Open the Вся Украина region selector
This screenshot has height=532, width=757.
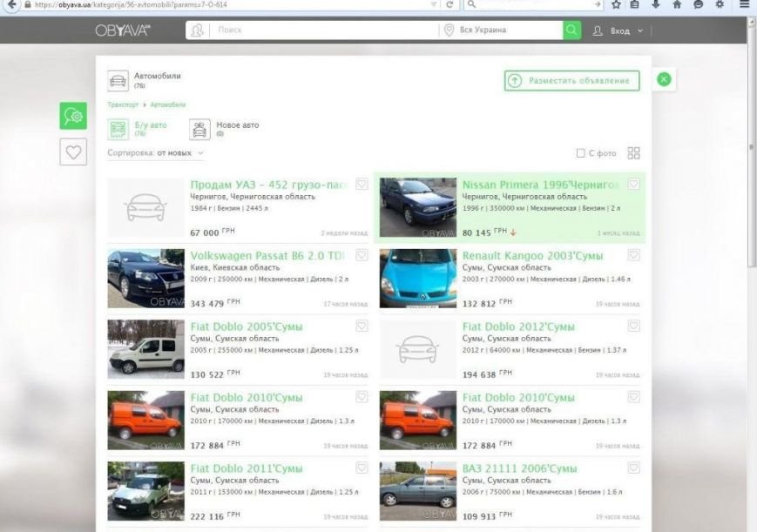[500, 30]
